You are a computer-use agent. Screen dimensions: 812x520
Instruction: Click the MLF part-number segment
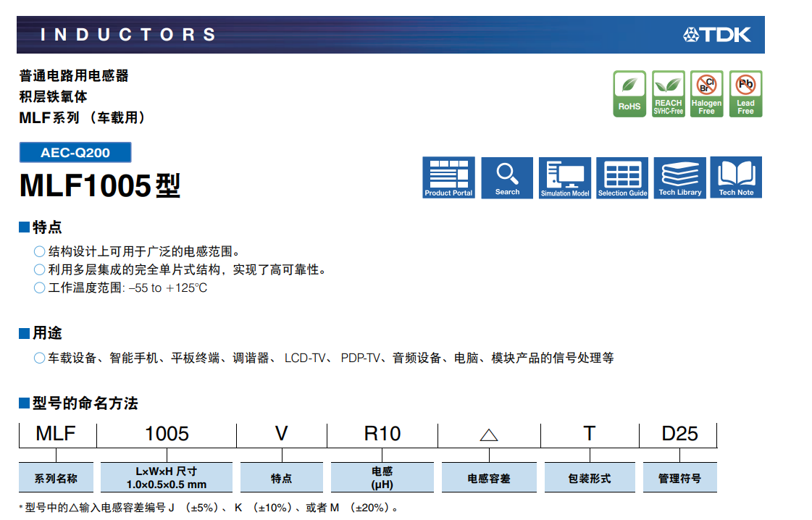tap(56, 434)
